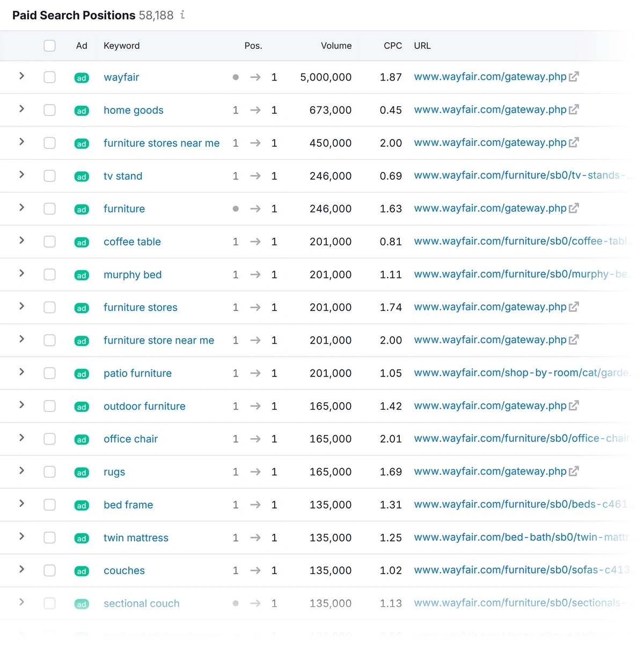Image resolution: width=644 pixels, height=646 pixels.
Task: Click volume value 450,000
Action: (x=331, y=143)
